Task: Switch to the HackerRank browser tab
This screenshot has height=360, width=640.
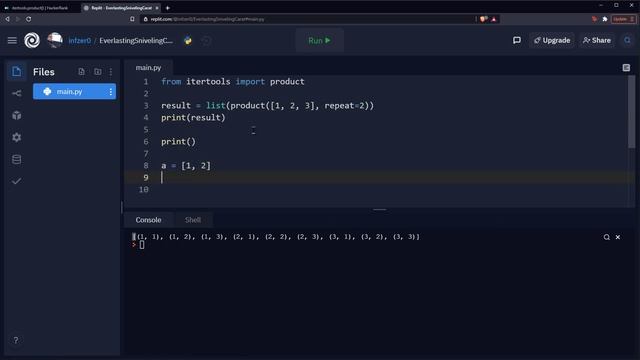Action: click(40, 8)
